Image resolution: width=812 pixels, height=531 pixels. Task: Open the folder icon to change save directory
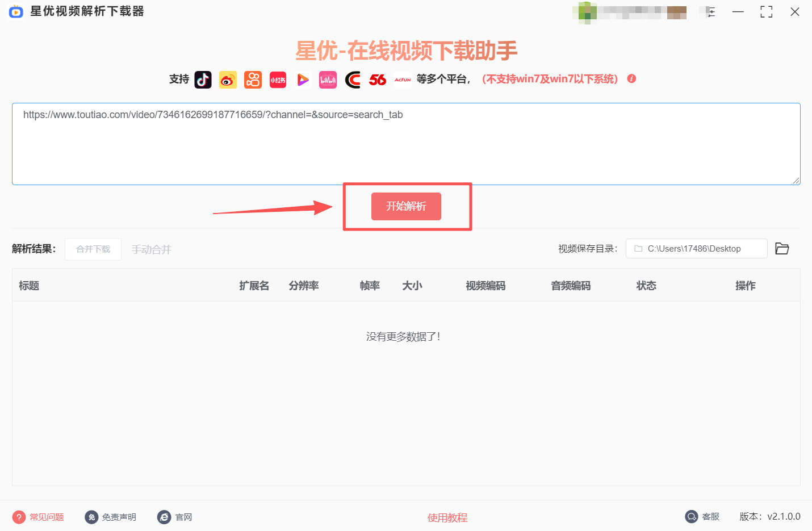[x=782, y=248]
